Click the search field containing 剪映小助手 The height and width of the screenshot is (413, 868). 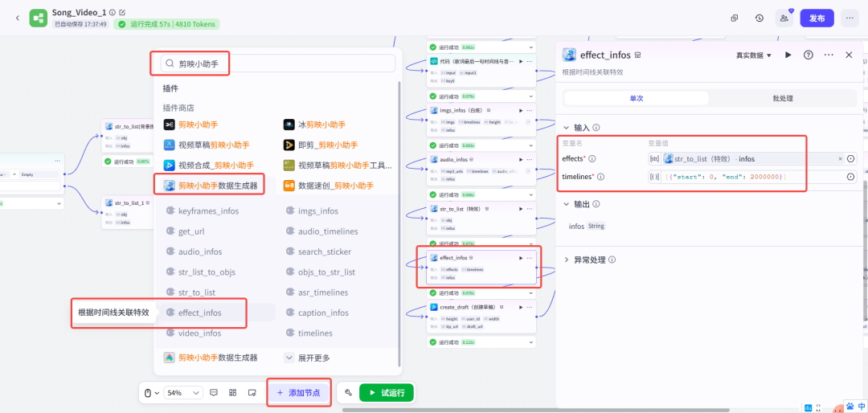click(x=278, y=63)
